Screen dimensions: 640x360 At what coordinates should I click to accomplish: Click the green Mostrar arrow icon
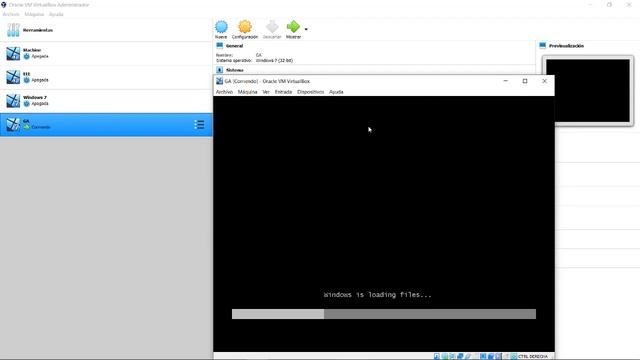click(293, 27)
